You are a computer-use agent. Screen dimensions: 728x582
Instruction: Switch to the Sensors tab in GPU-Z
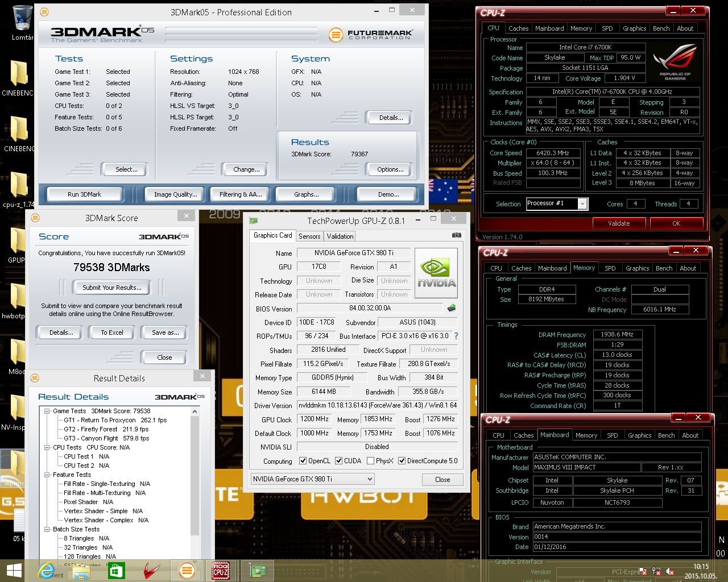pyautogui.click(x=309, y=236)
